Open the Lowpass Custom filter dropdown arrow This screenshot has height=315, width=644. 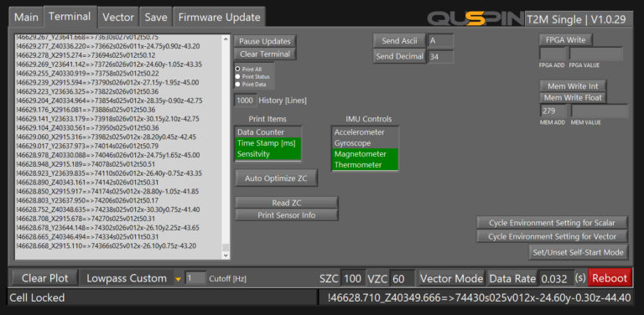click(x=178, y=279)
